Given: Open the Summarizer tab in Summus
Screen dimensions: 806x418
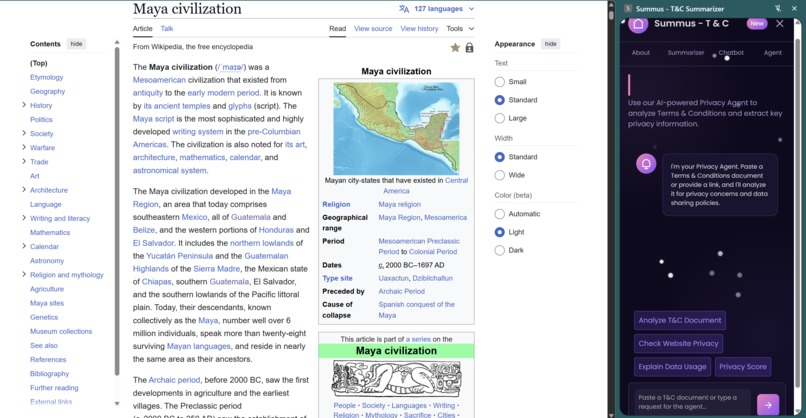Looking at the screenshot, I should click(x=686, y=52).
